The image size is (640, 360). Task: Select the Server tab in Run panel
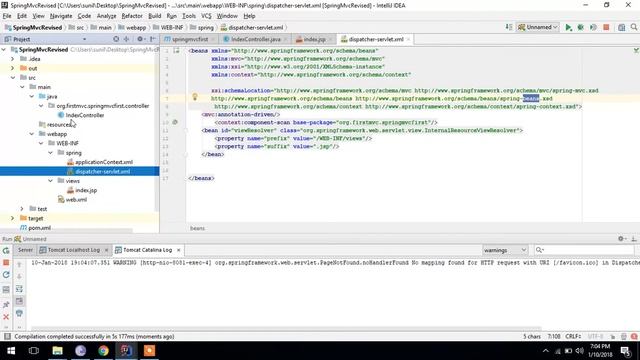25,250
